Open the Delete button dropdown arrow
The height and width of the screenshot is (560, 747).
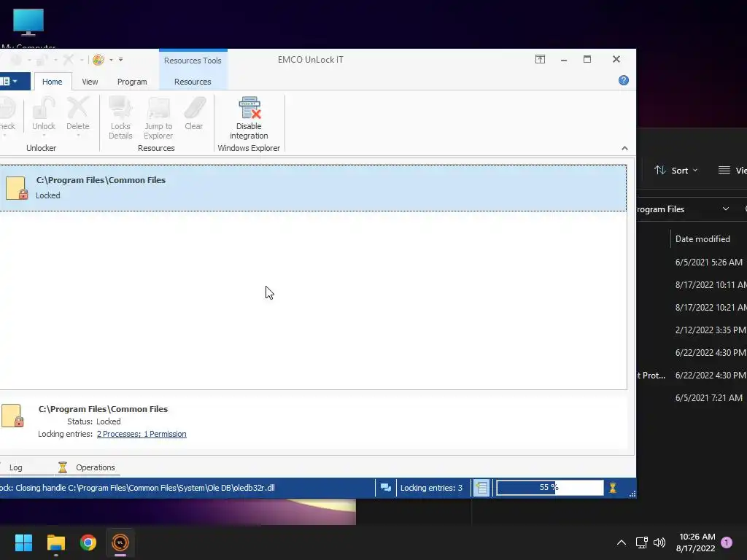(78, 135)
